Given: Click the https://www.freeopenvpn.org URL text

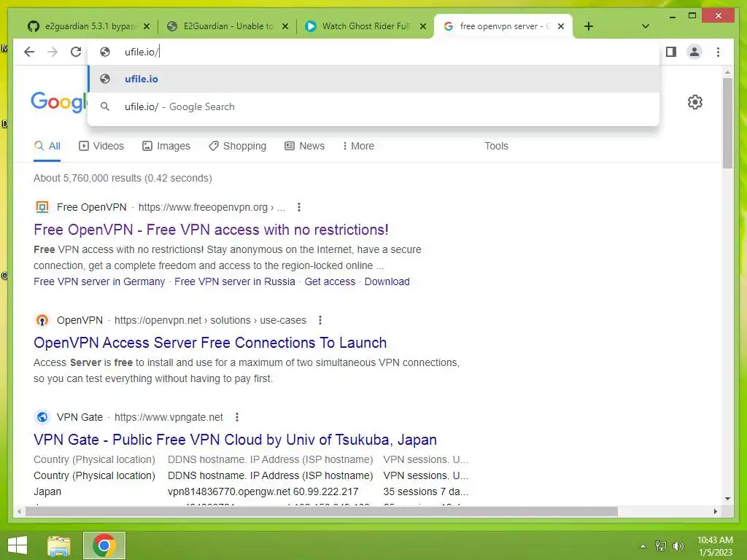Looking at the screenshot, I should (203, 207).
